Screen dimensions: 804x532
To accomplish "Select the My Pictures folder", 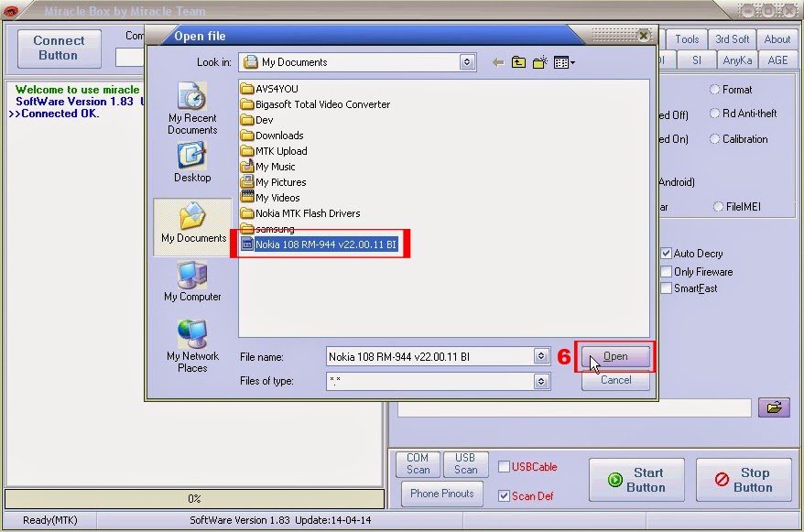I will click(274, 182).
